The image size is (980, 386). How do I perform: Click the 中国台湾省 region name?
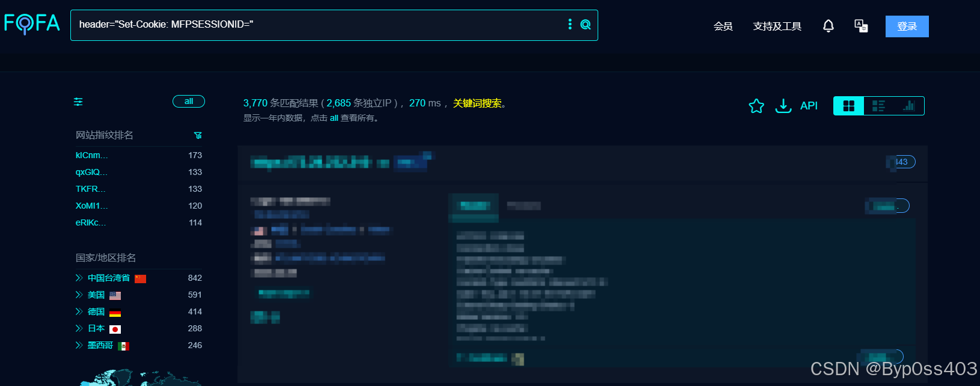109,278
